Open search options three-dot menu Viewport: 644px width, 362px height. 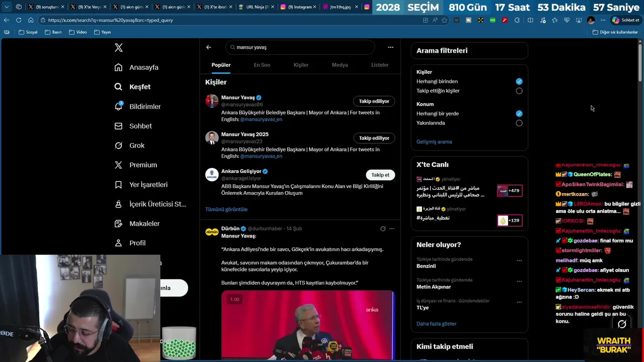390,47
